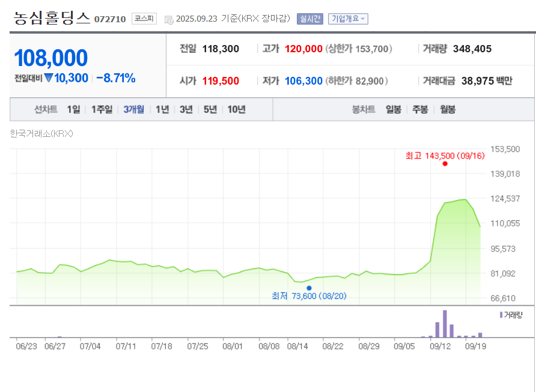Click the 153,500 price axis label
This screenshot has width=536, height=392.
(x=505, y=149)
